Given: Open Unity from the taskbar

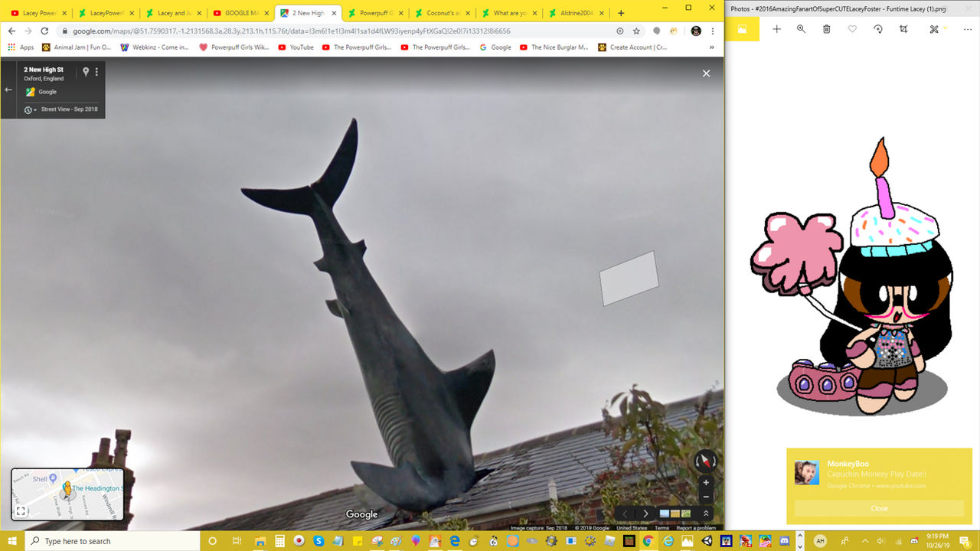Looking at the screenshot, I should pyautogui.click(x=706, y=541).
